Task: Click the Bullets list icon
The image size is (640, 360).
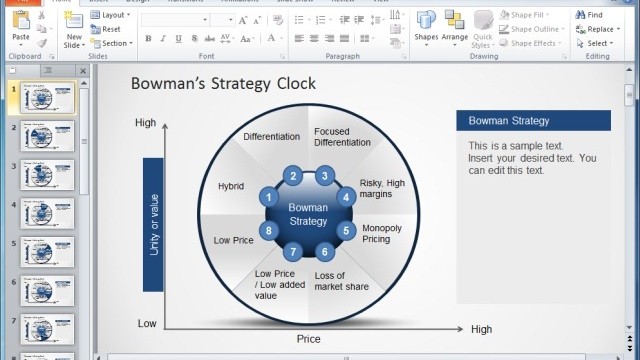Action: (x=299, y=20)
